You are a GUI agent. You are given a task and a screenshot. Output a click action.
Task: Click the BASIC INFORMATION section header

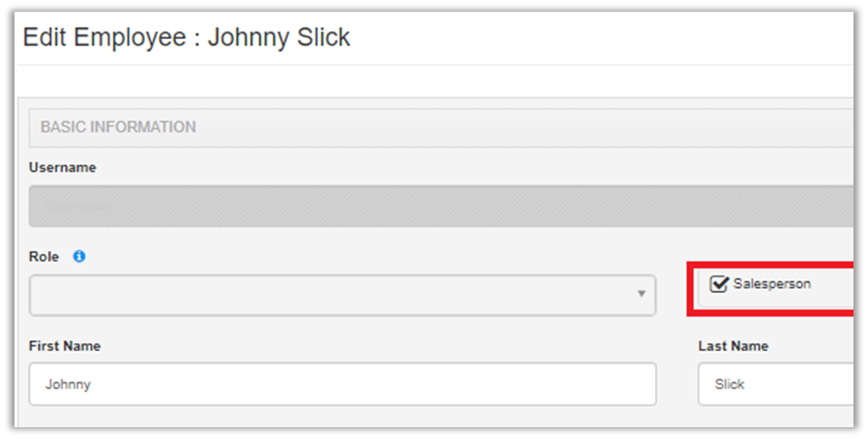coord(118,127)
